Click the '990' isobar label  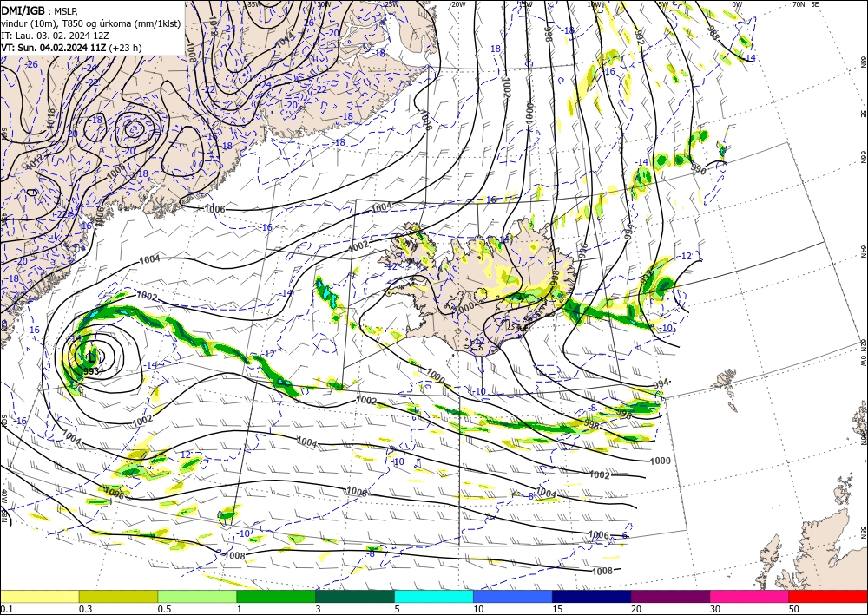[x=699, y=170]
